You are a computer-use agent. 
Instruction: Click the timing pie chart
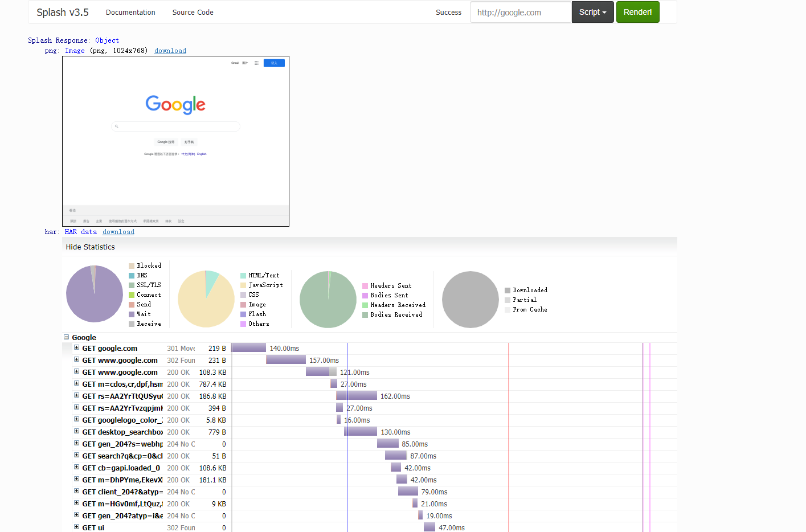pyautogui.click(x=95, y=294)
